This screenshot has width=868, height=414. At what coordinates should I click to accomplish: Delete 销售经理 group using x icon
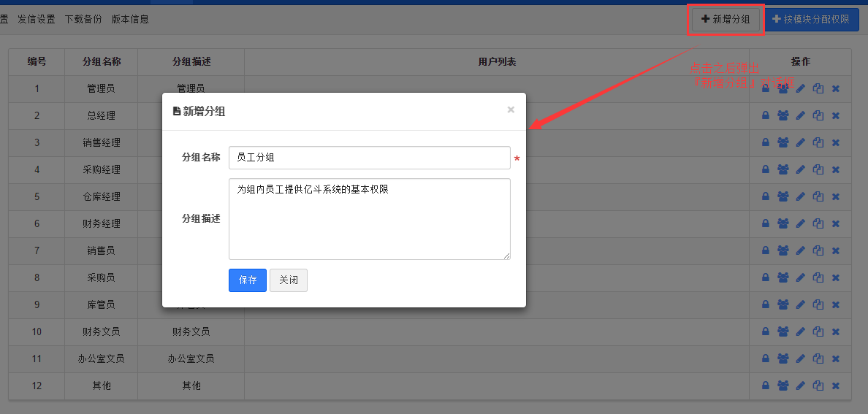pos(836,143)
